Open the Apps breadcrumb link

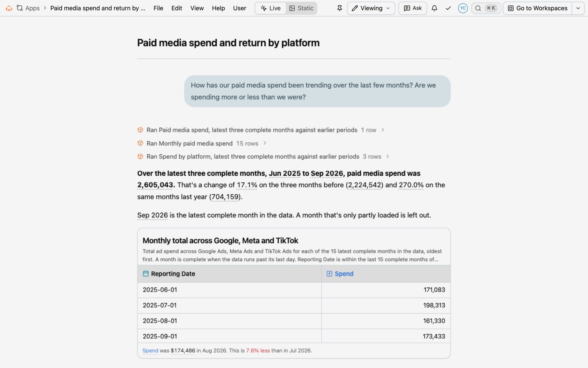click(x=32, y=8)
